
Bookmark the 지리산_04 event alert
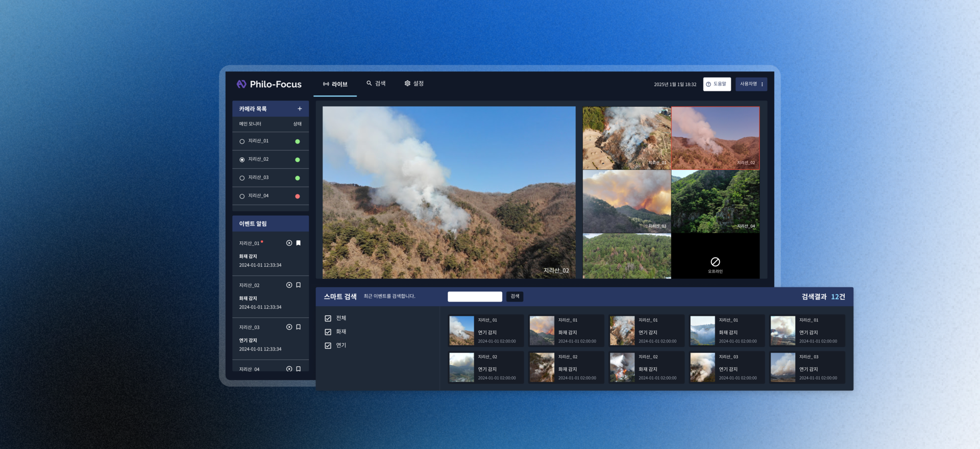point(299,369)
